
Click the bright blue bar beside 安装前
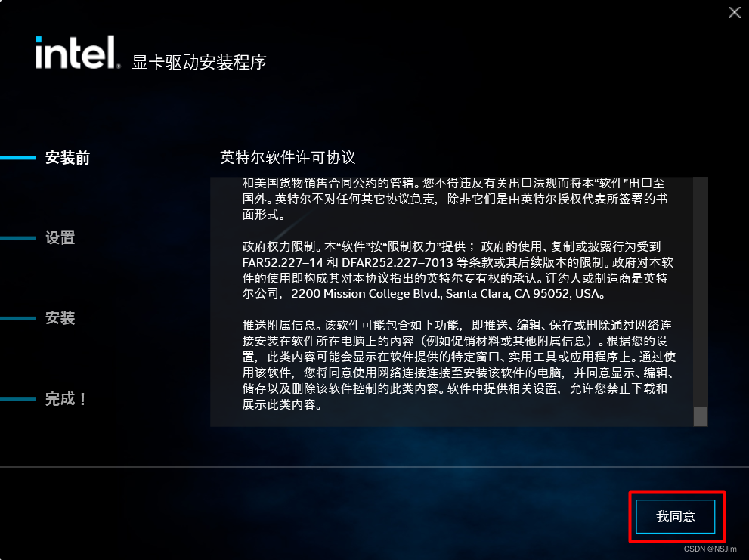(x=17, y=158)
